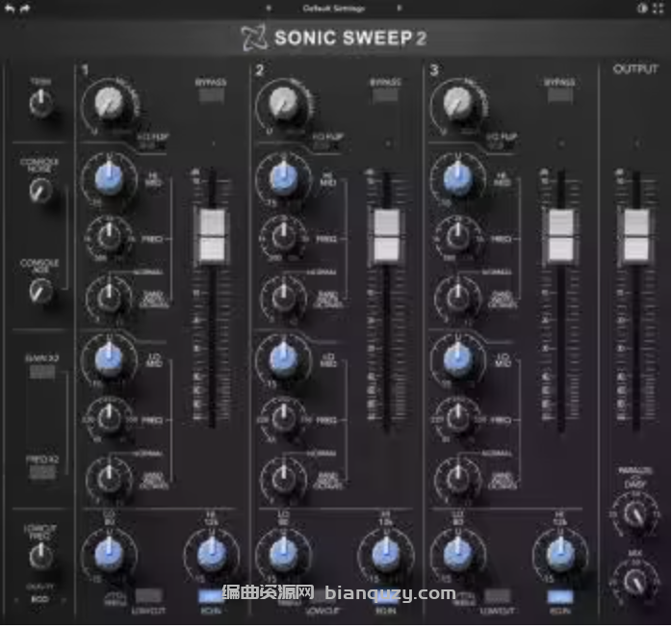The height and width of the screenshot is (628, 672).
Task: Toggle the LOWCUT button on channel 1
Action: (x=148, y=595)
